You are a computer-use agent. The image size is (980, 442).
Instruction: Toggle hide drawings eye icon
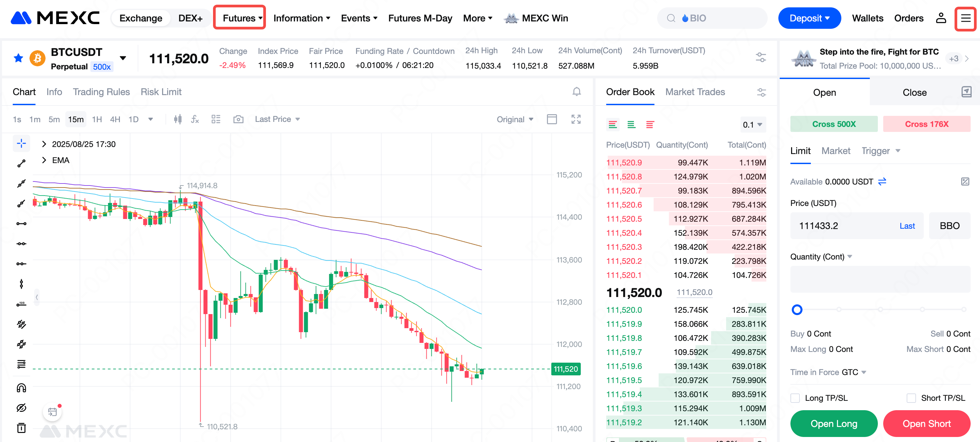pyautogui.click(x=21, y=408)
